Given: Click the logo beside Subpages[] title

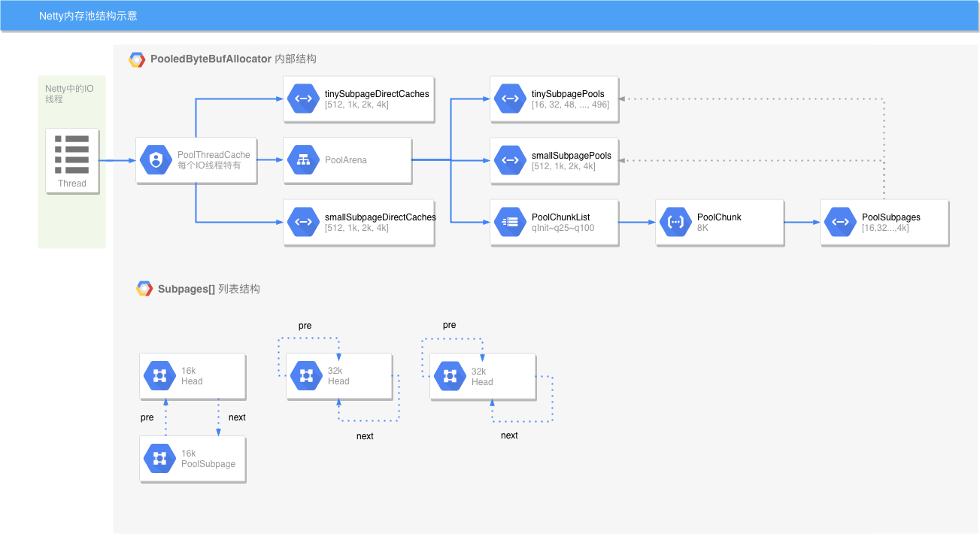Looking at the screenshot, I should click(144, 289).
